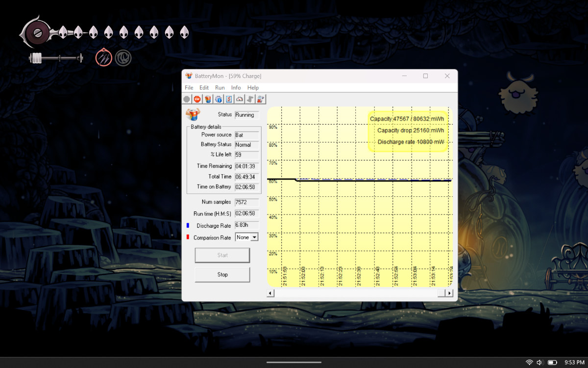This screenshot has width=588, height=368.
Task: Click the blue Discharge Rate color marker
Action: (188, 226)
